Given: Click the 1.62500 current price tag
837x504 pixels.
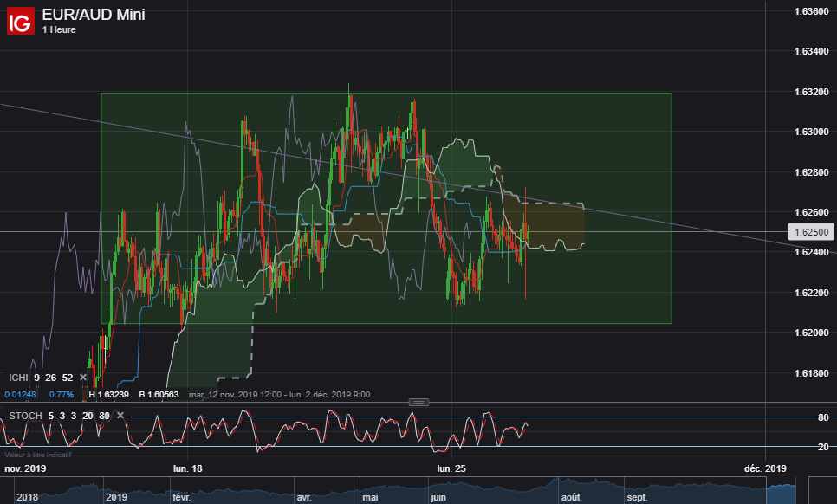Looking at the screenshot, I should pyautogui.click(x=811, y=232).
